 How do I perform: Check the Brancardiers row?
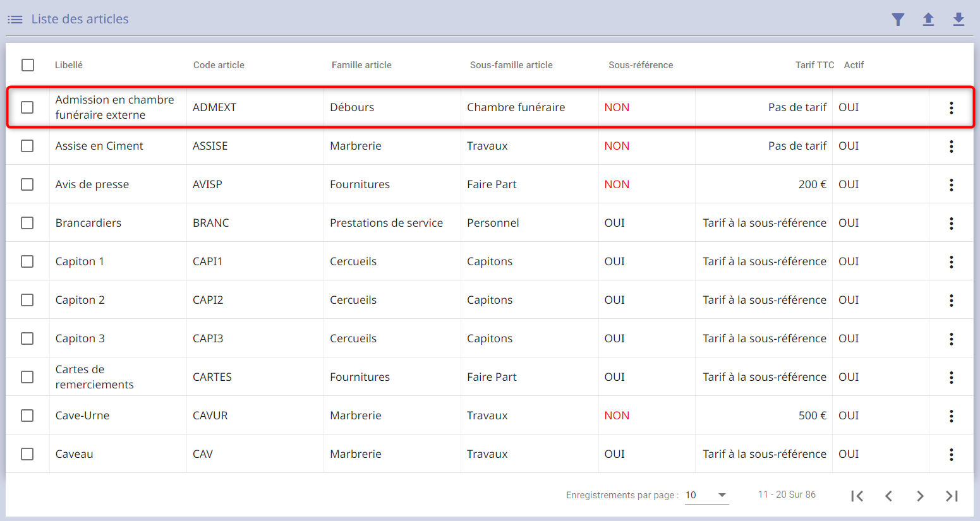27,223
